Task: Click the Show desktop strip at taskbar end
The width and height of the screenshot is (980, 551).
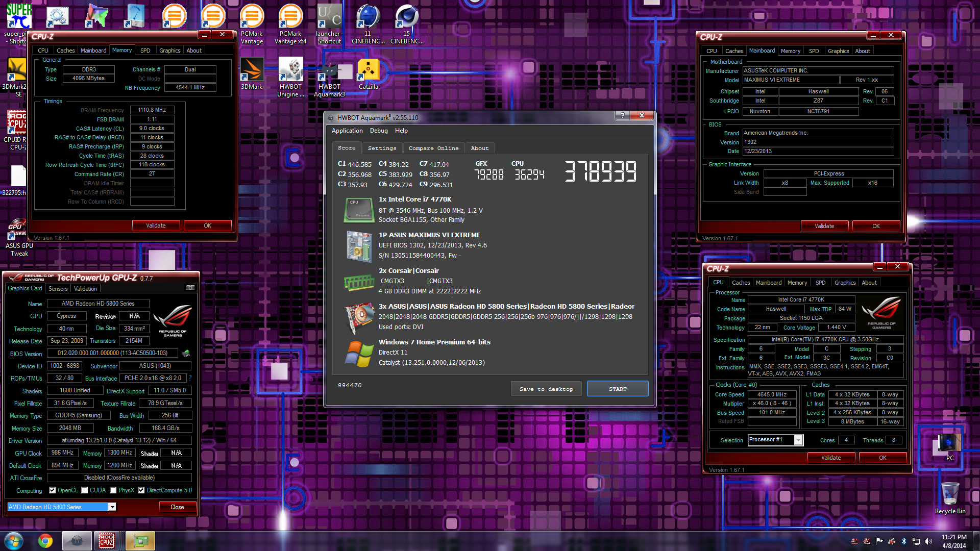Action: (x=976, y=541)
